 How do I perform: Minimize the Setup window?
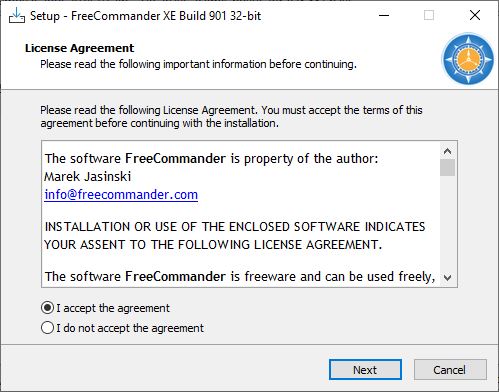384,15
